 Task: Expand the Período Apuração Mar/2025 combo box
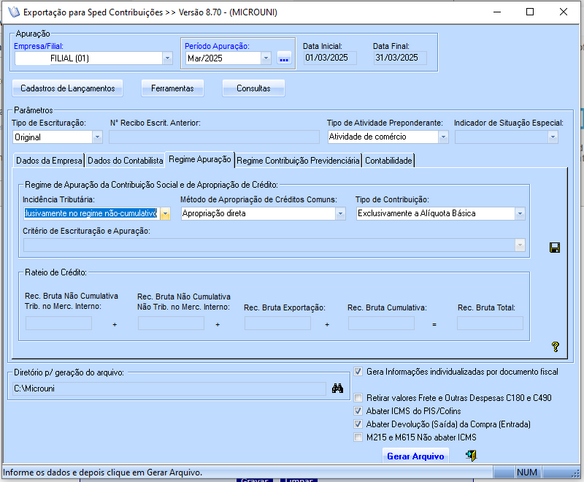[x=266, y=58]
